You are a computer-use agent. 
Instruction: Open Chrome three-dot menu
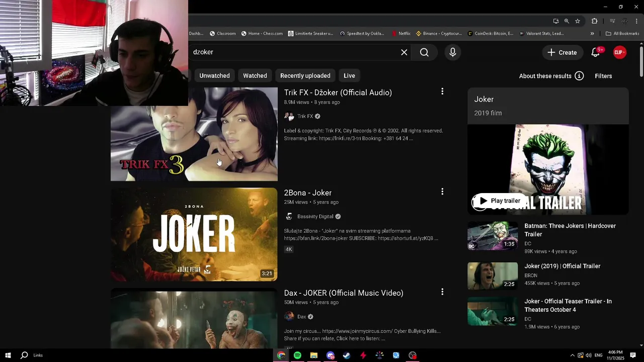tap(636, 21)
